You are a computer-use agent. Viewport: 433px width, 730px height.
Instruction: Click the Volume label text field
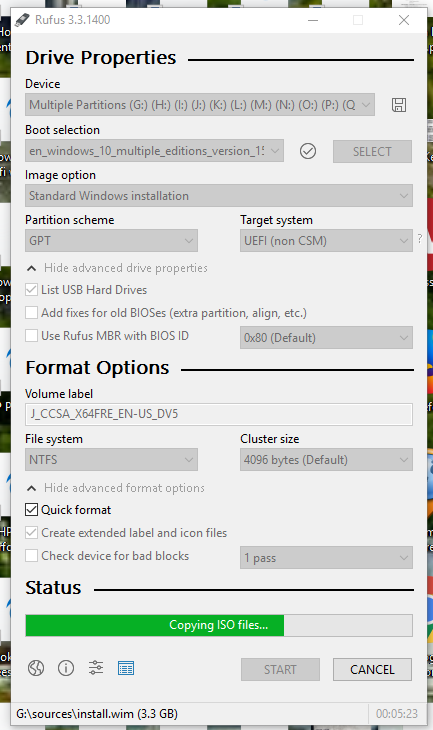coord(219,414)
